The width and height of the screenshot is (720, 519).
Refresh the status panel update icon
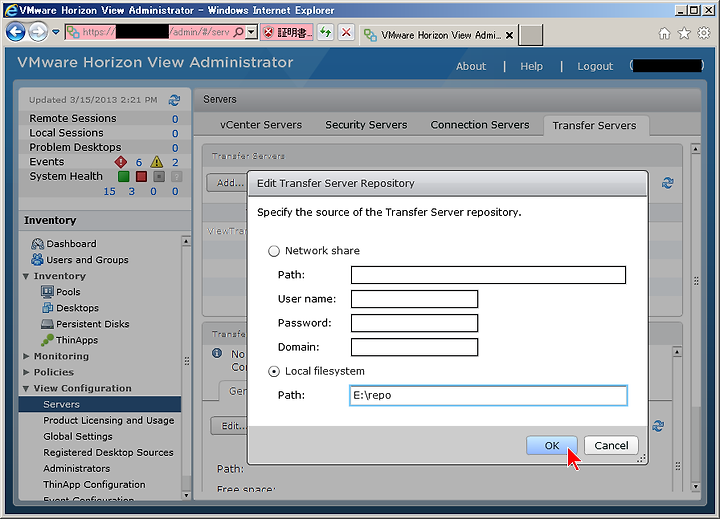click(174, 100)
